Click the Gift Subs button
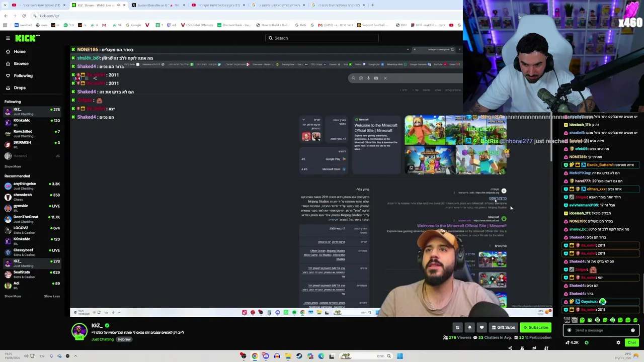644x362 pixels. [503, 327]
